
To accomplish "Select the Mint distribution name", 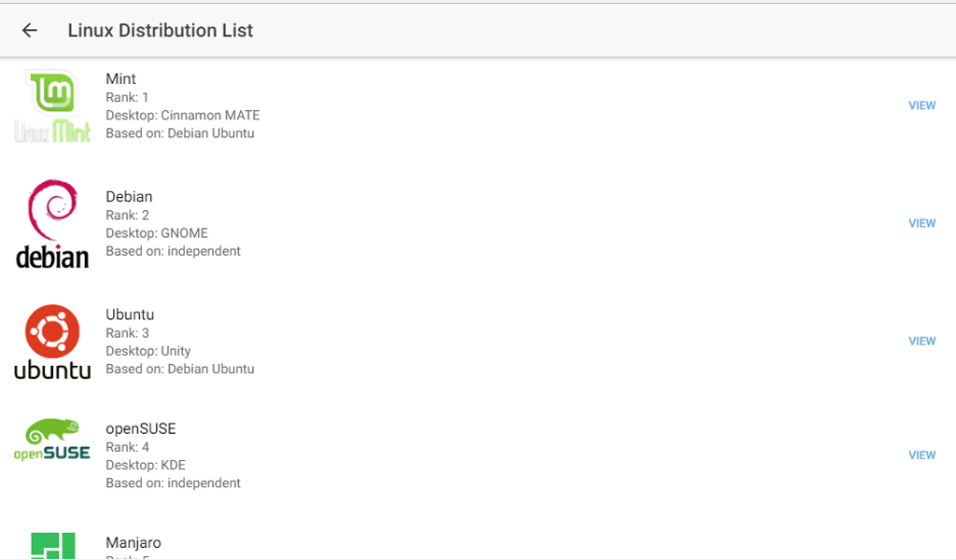I will 120,79.
